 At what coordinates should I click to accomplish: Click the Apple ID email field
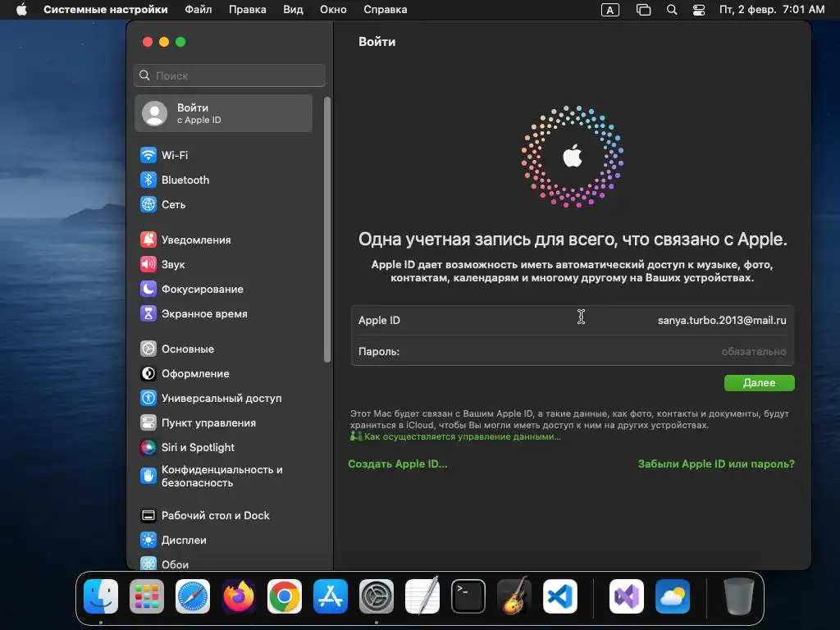click(572, 321)
